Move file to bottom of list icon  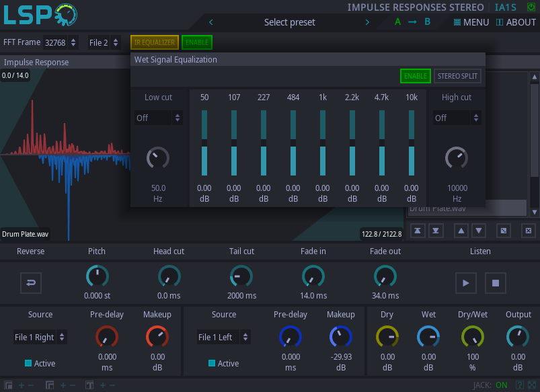click(436, 231)
